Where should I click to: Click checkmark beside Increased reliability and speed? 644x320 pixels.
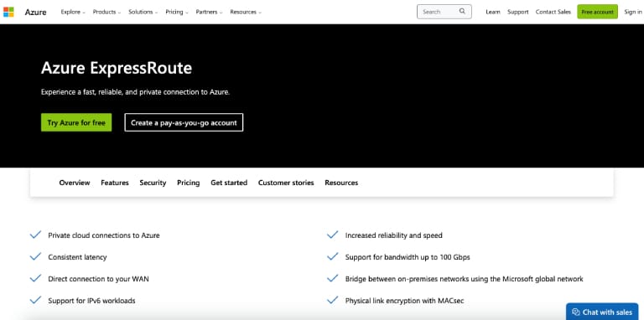coord(332,235)
